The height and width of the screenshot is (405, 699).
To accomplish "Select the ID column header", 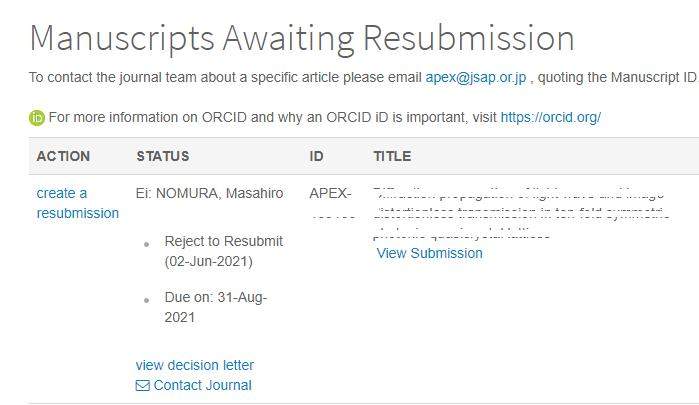I will [316, 156].
